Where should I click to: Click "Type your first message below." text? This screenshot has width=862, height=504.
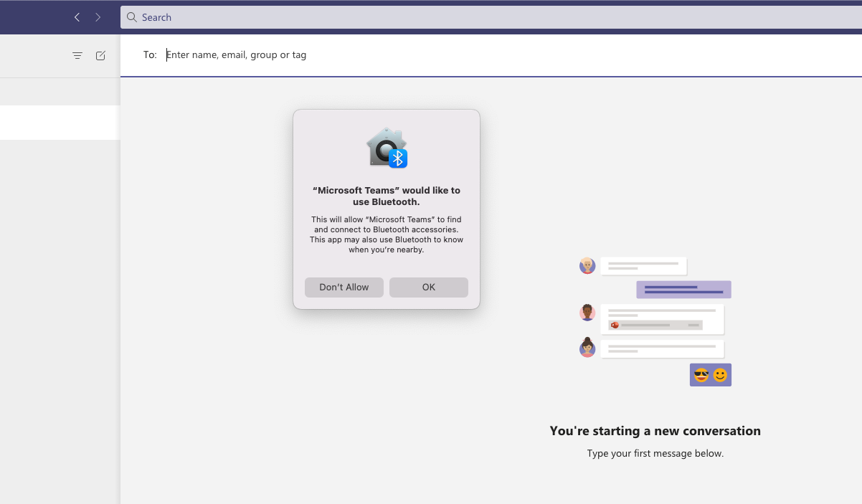click(x=655, y=453)
